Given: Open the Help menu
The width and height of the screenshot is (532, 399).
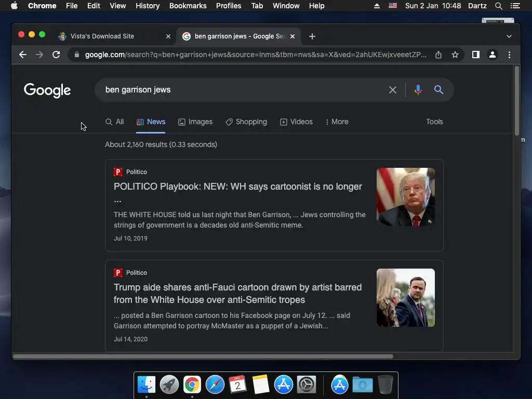Looking at the screenshot, I should tap(316, 6).
